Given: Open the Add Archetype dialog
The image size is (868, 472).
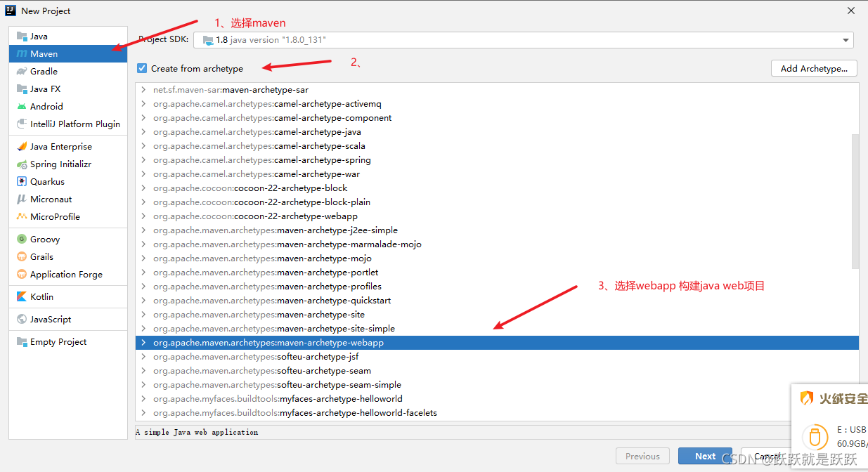Looking at the screenshot, I should pos(813,68).
